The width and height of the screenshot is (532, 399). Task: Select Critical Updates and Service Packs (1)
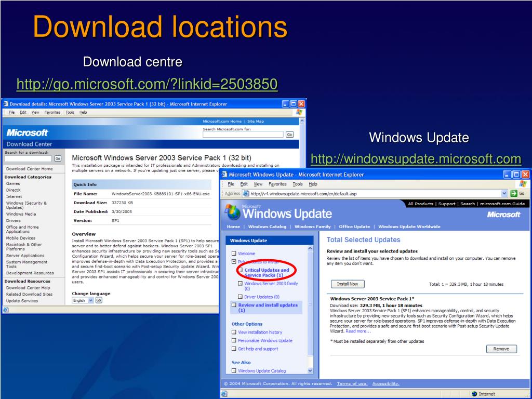click(x=267, y=272)
